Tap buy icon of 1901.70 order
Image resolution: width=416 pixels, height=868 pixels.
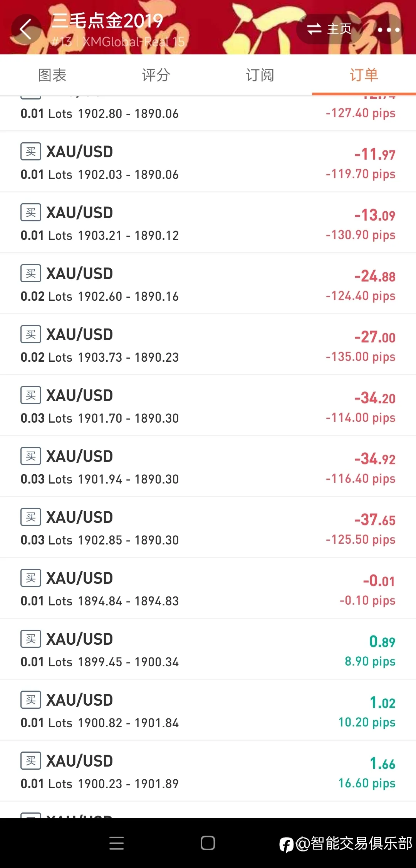point(31,395)
